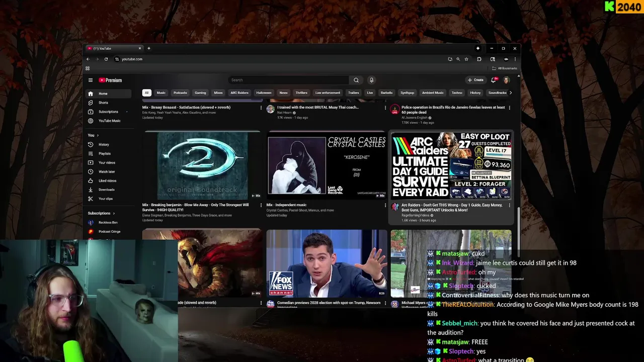Viewport: 644px width, 362px height.
Task: Open the RageGamingVideos channel link
Action: pyautogui.click(x=416, y=215)
